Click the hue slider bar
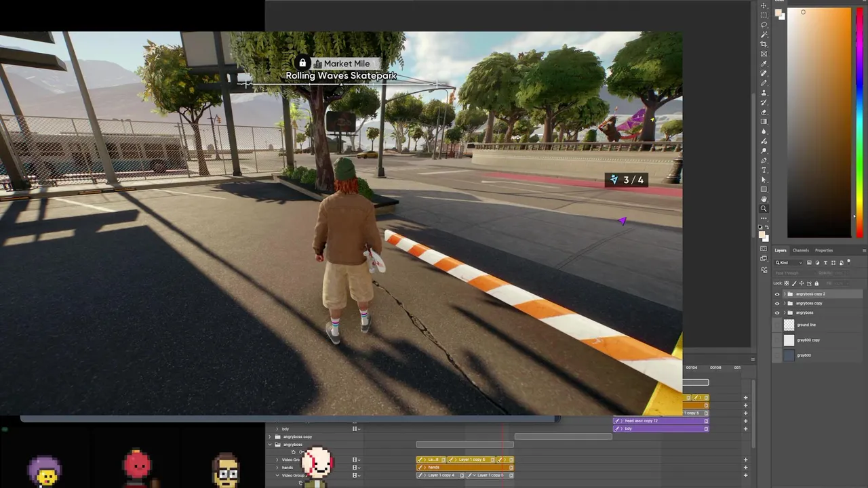Image resolution: width=868 pixels, height=488 pixels. [859, 122]
